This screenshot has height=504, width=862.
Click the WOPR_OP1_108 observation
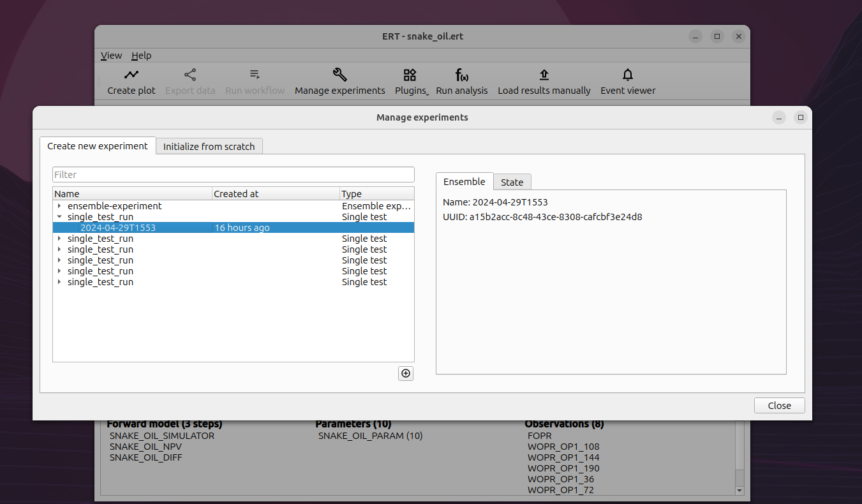click(563, 447)
